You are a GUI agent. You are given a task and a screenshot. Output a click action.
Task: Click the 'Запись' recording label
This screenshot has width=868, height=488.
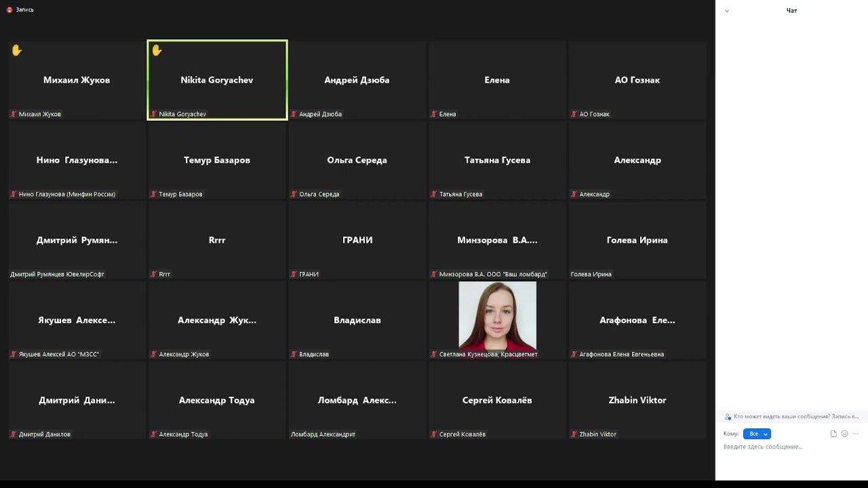(x=24, y=9)
